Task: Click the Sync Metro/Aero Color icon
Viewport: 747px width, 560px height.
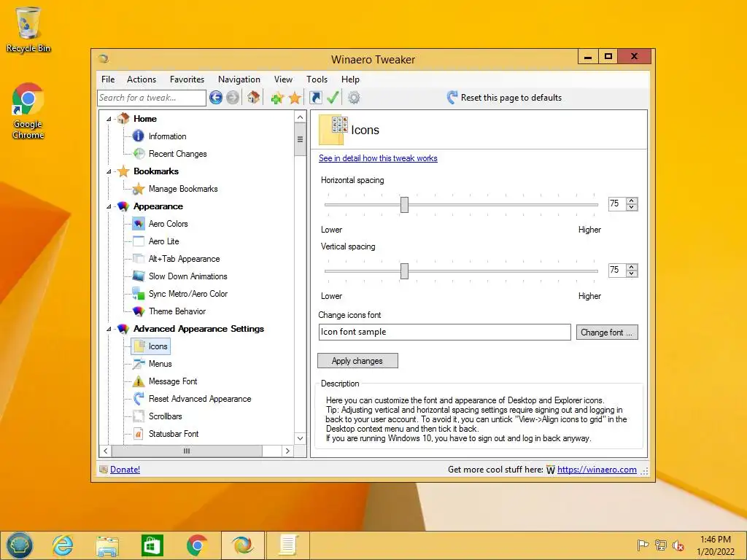Action: (x=139, y=294)
